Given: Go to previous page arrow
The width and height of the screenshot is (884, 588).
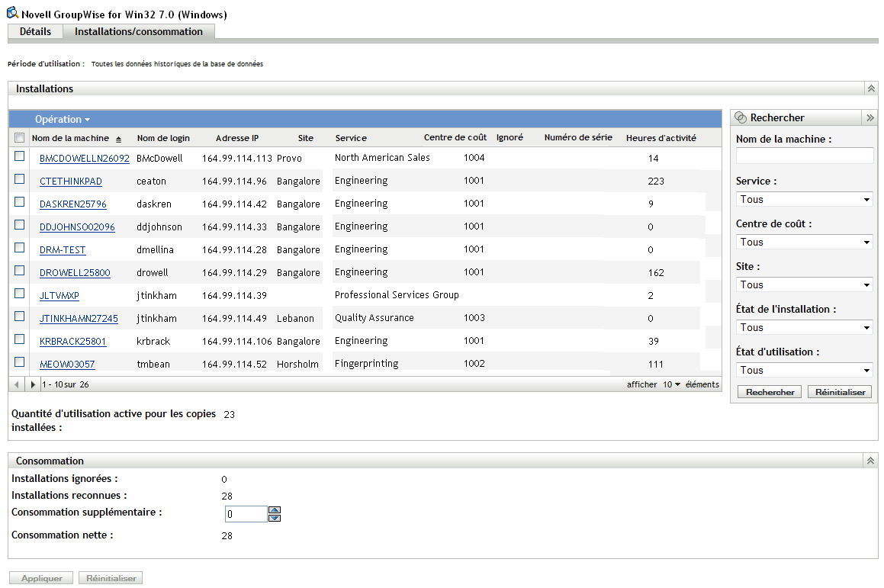Looking at the screenshot, I should click(17, 384).
